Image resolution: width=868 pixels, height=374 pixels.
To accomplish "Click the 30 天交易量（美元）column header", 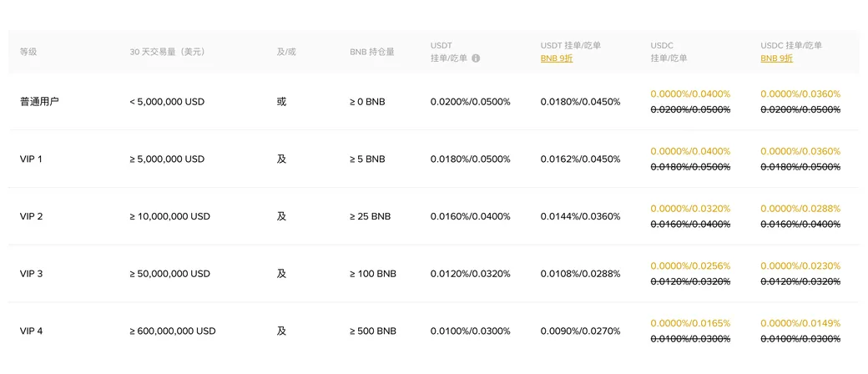I will [167, 52].
